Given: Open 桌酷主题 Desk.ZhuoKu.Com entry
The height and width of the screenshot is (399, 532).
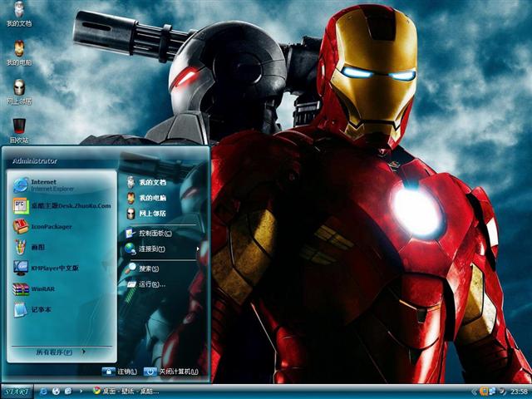Looking at the screenshot, I should tap(62, 206).
